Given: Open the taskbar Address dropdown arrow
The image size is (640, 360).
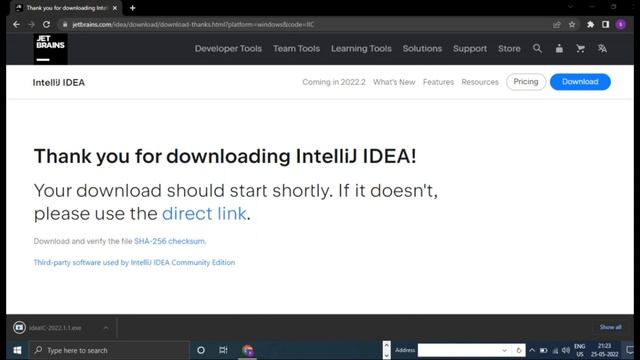Looking at the screenshot, I should (x=504, y=350).
